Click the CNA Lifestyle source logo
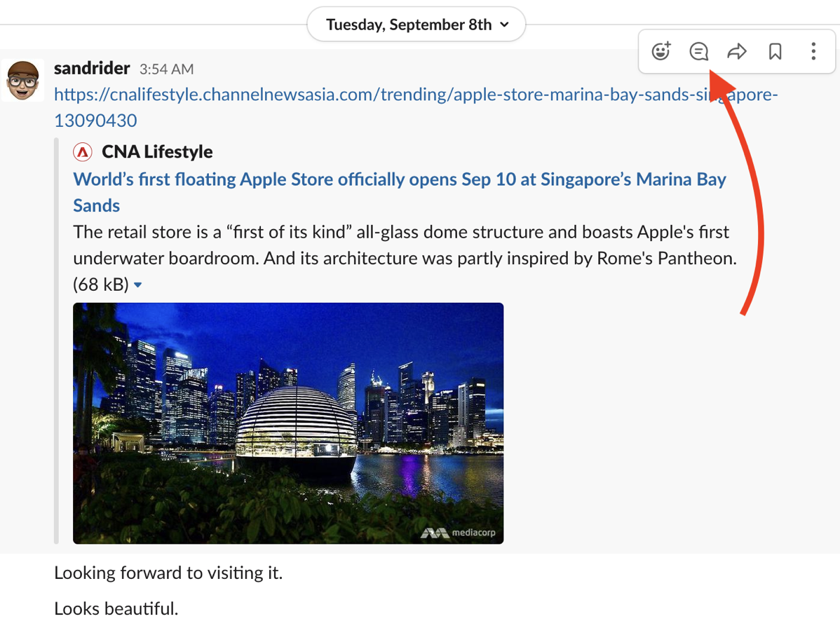 pos(83,152)
